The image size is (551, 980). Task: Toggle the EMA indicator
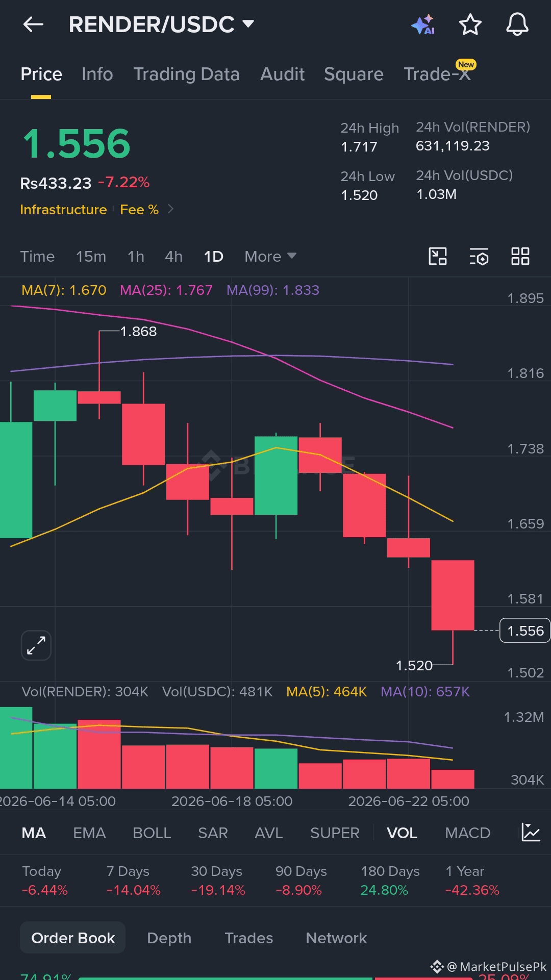pyautogui.click(x=89, y=833)
